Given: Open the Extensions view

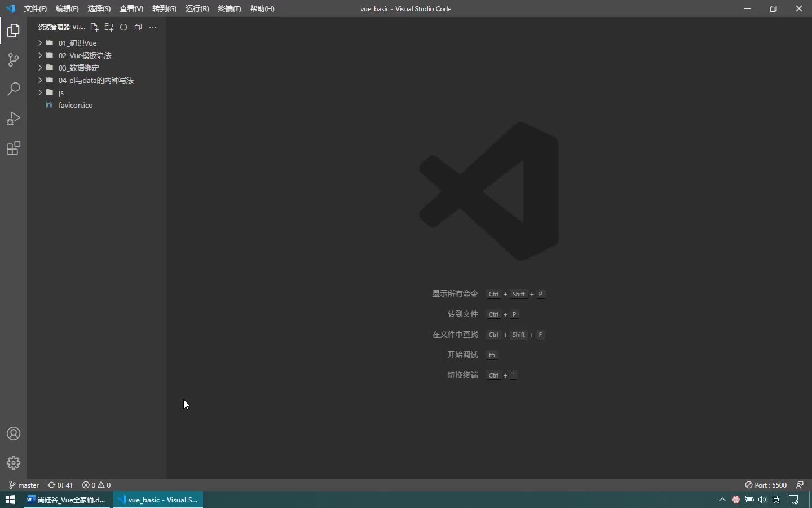Looking at the screenshot, I should (14, 148).
